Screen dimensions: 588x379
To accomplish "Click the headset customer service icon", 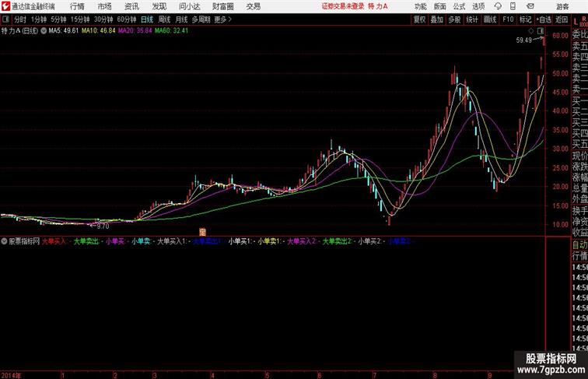I will click(x=498, y=6).
